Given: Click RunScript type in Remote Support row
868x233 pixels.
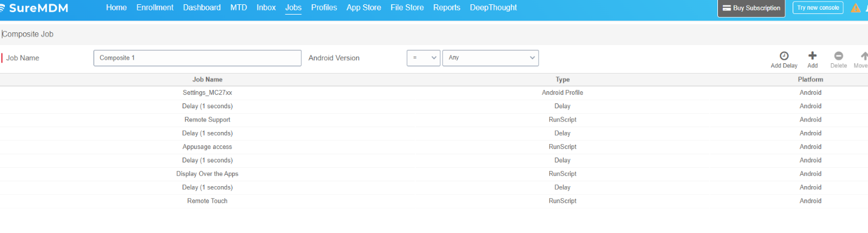Looking at the screenshot, I should click(x=562, y=120).
